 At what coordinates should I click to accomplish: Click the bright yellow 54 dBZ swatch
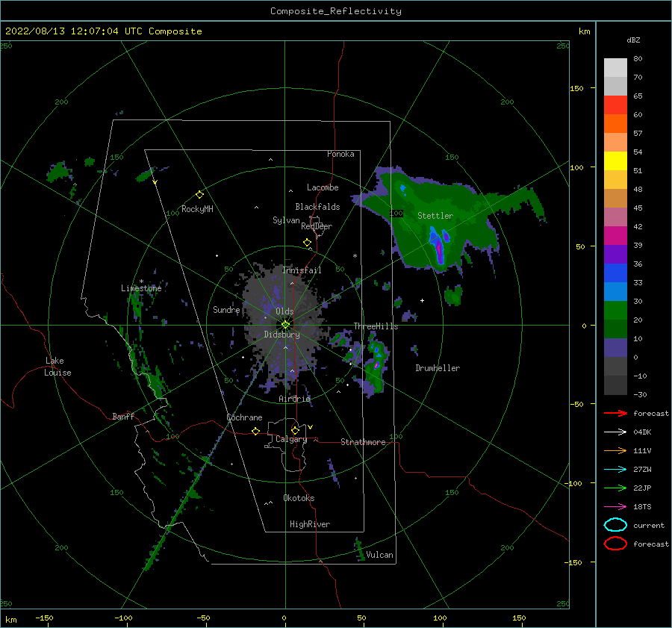point(615,161)
